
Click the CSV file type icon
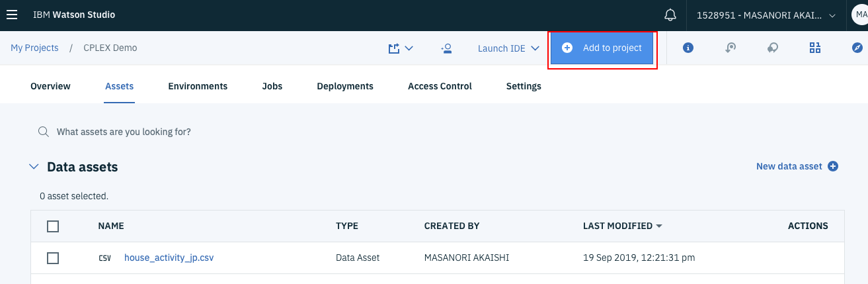[x=104, y=258]
